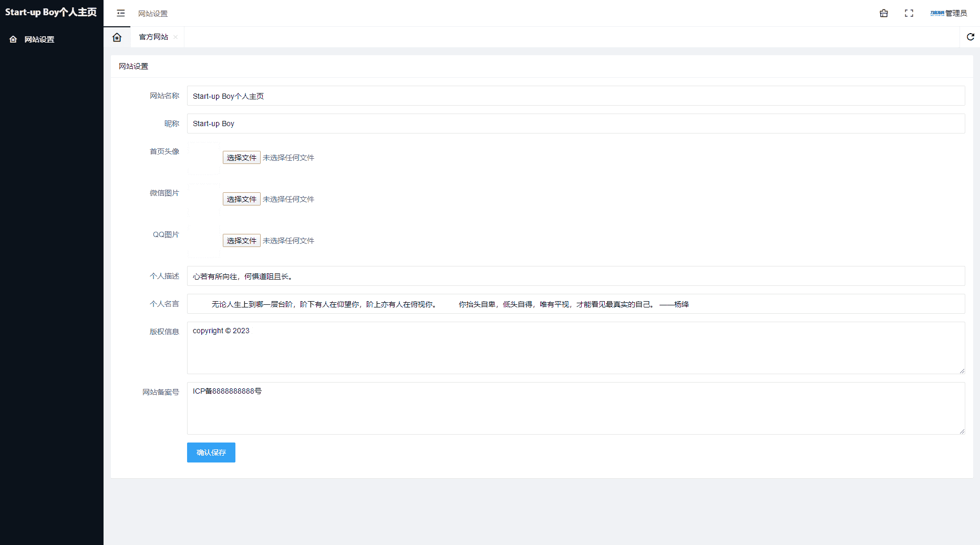The height and width of the screenshot is (545, 980).
Task: Click the home icon beside 网站设置 in sidebar
Action: coord(13,39)
